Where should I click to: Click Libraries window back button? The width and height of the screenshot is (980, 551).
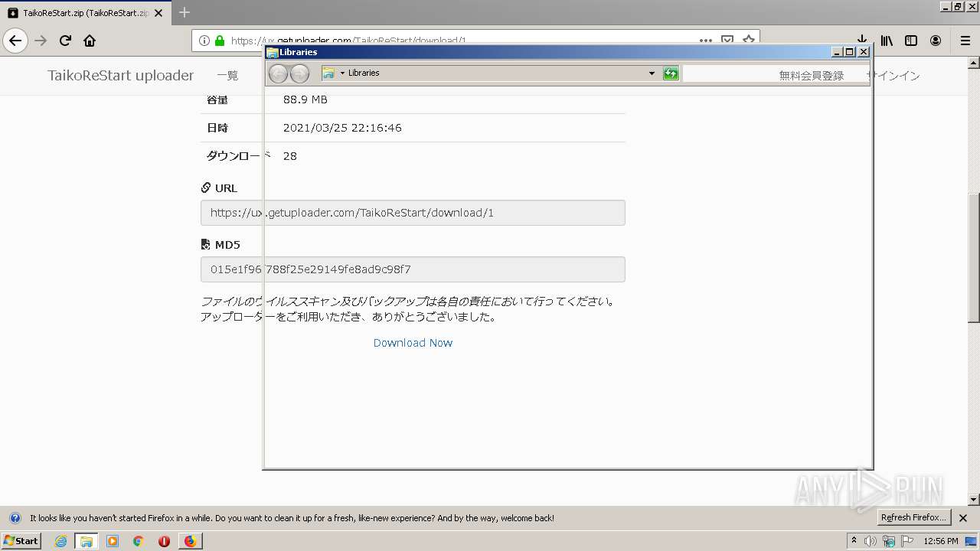(278, 73)
